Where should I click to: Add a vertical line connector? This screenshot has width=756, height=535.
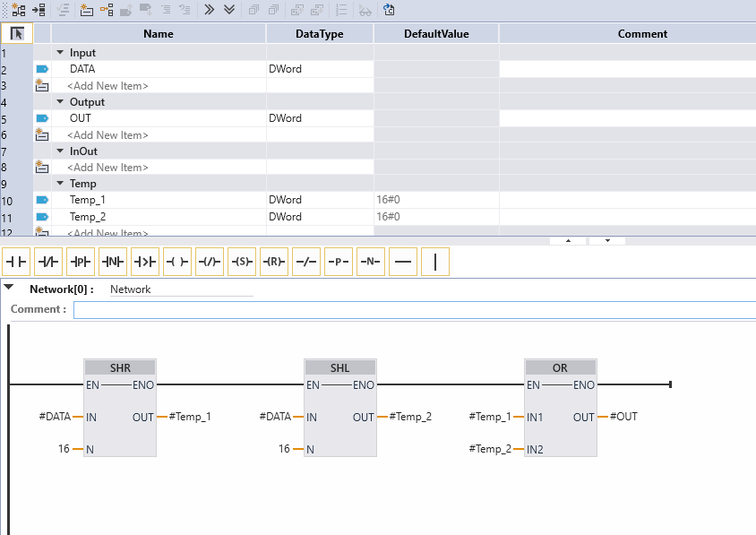click(435, 262)
